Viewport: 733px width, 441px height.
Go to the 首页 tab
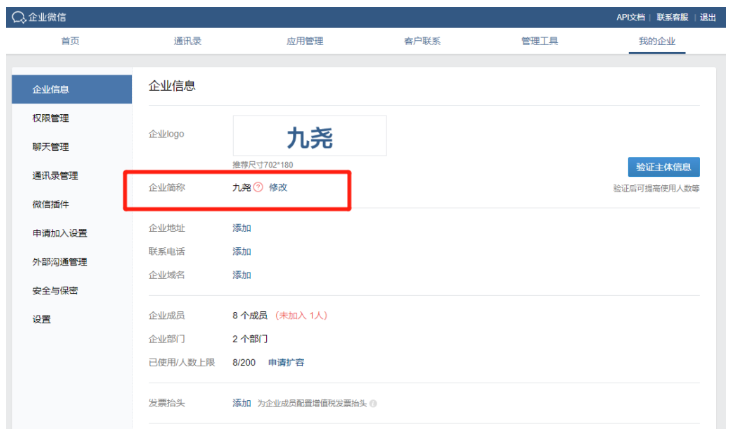click(x=70, y=41)
